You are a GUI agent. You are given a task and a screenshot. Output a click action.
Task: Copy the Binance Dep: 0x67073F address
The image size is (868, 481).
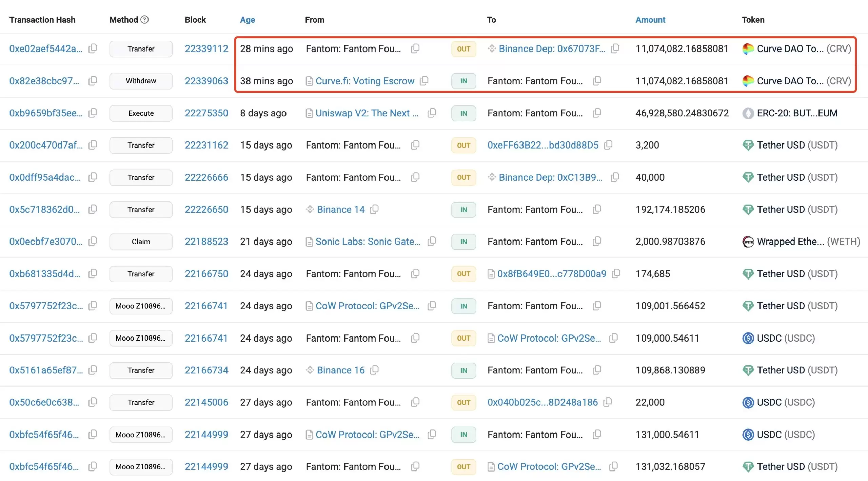[615, 49]
